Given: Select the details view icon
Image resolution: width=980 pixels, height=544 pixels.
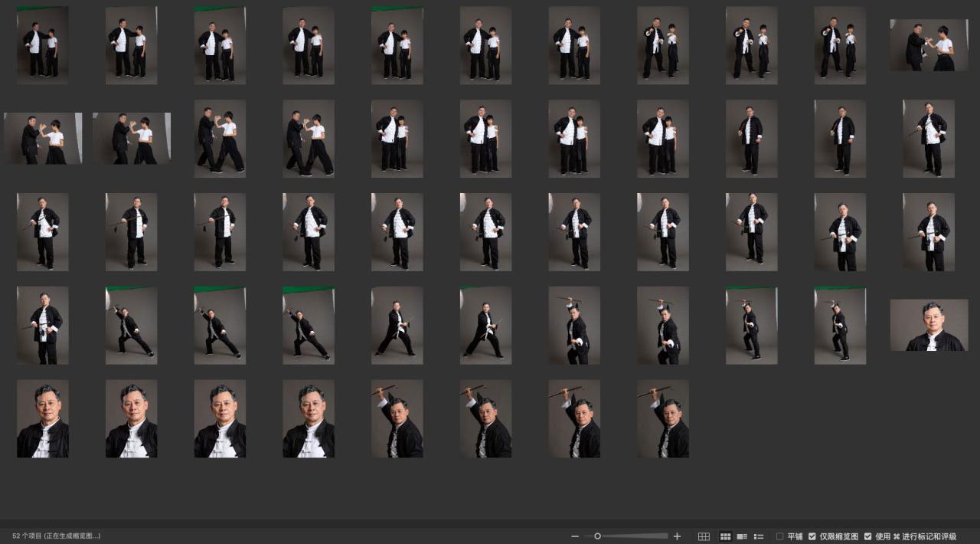Looking at the screenshot, I should point(742,536).
